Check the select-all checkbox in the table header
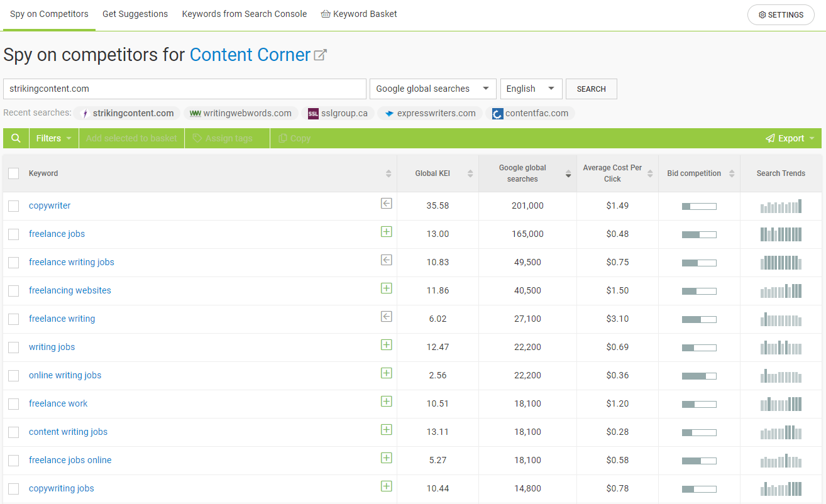The height and width of the screenshot is (504, 826). 13,173
